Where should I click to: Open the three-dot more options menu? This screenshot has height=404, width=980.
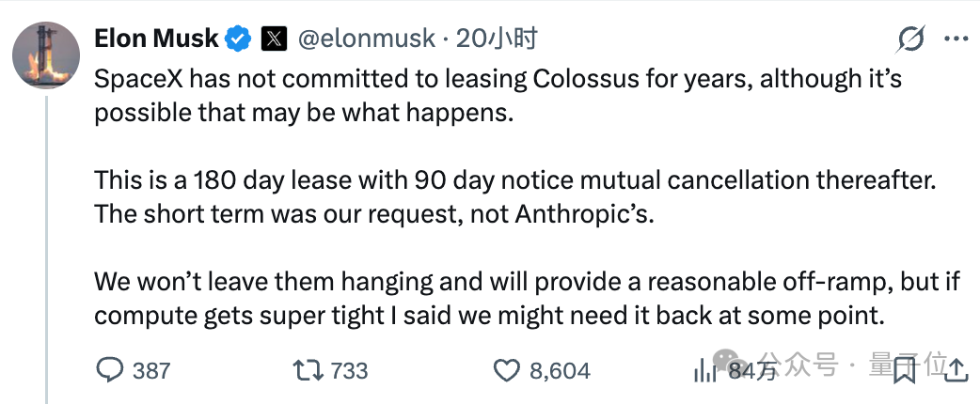click(x=956, y=39)
